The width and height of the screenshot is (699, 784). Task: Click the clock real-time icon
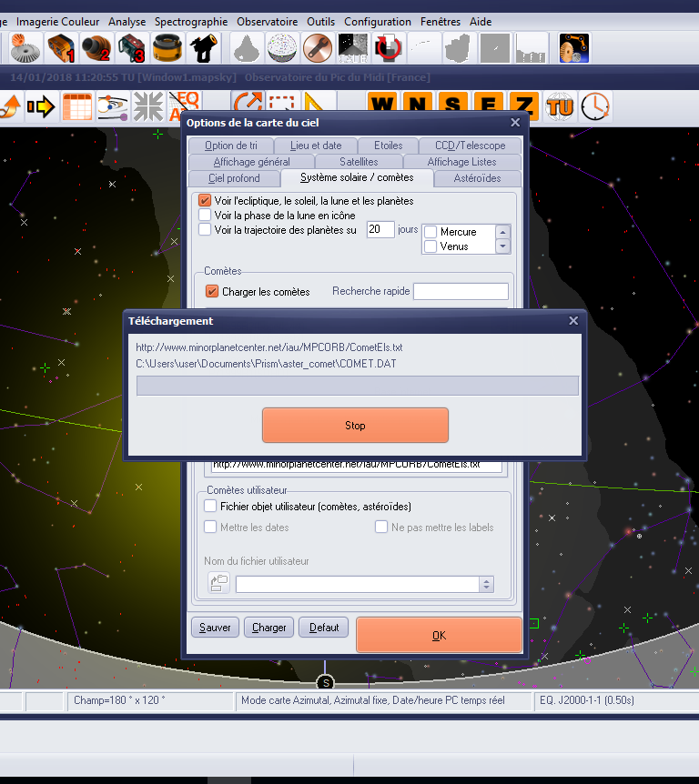click(x=596, y=106)
